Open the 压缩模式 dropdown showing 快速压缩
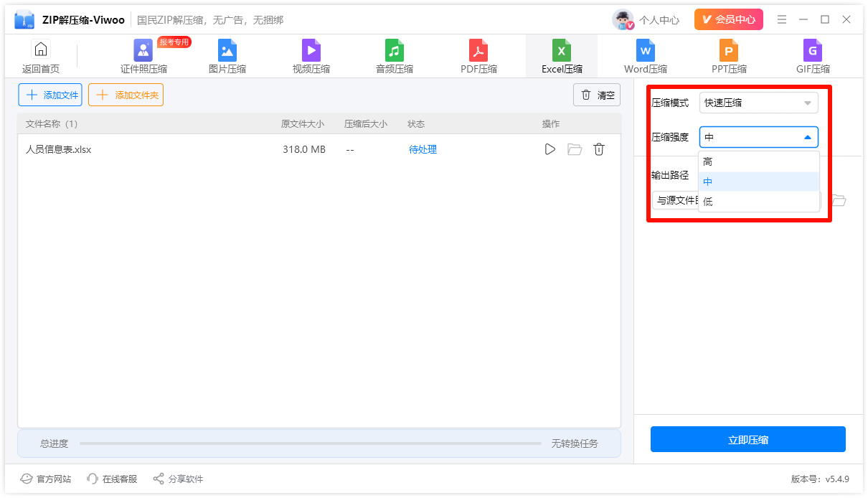868x498 pixels. [x=759, y=103]
